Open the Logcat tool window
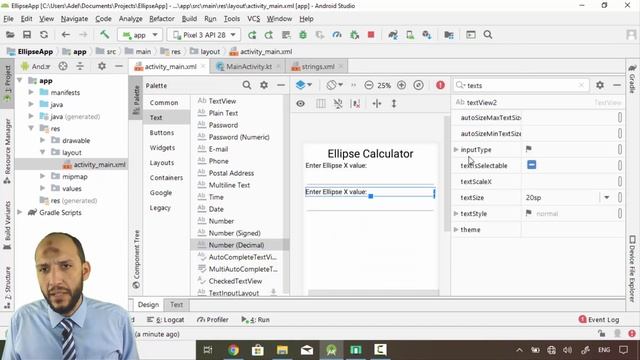 (166, 320)
